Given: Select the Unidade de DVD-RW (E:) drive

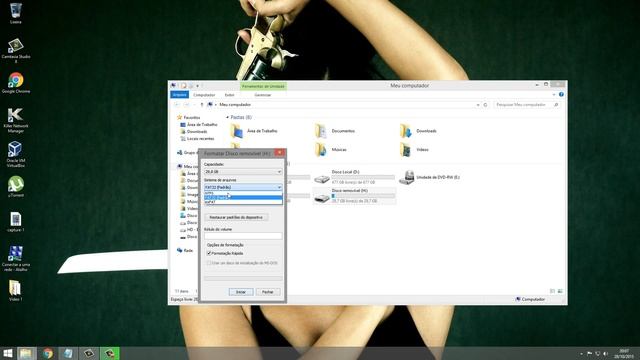Looking at the screenshot, I should pos(429,178).
